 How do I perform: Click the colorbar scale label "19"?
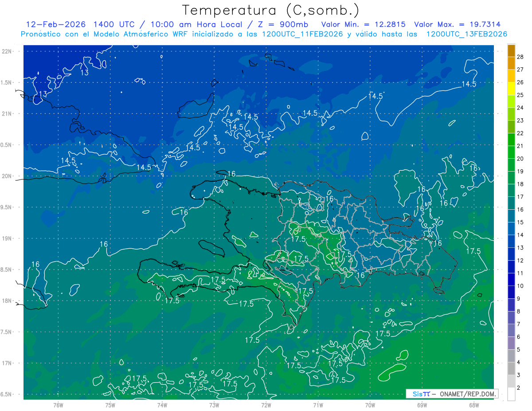(520, 171)
